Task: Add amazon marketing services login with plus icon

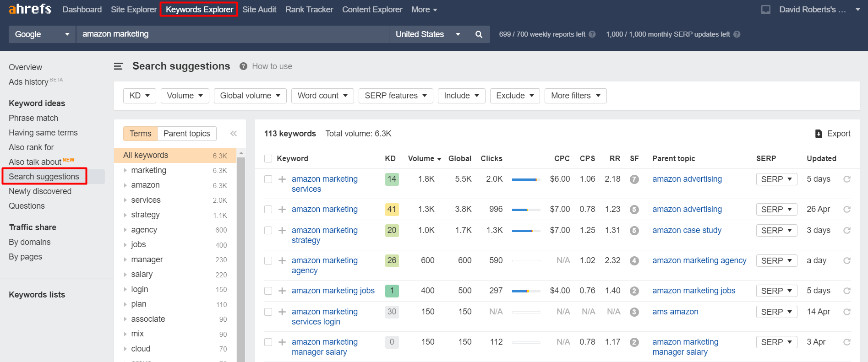Action: tap(282, 312)
